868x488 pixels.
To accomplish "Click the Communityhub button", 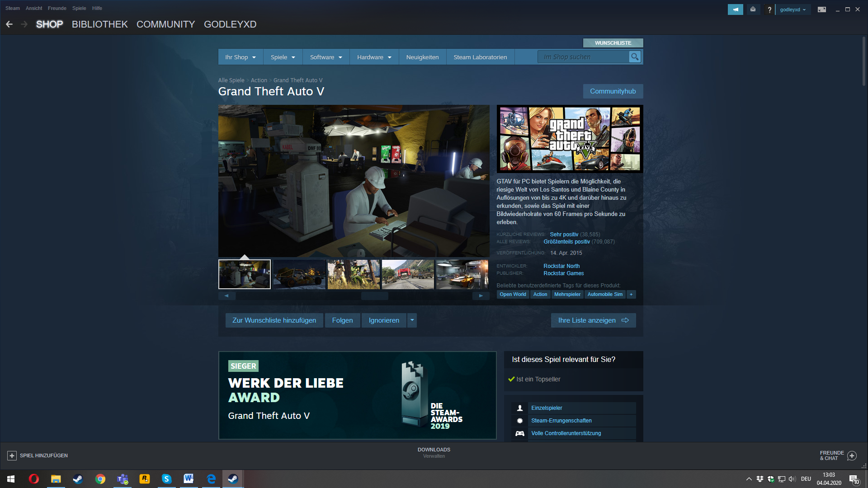I will [x=613, y=91].
